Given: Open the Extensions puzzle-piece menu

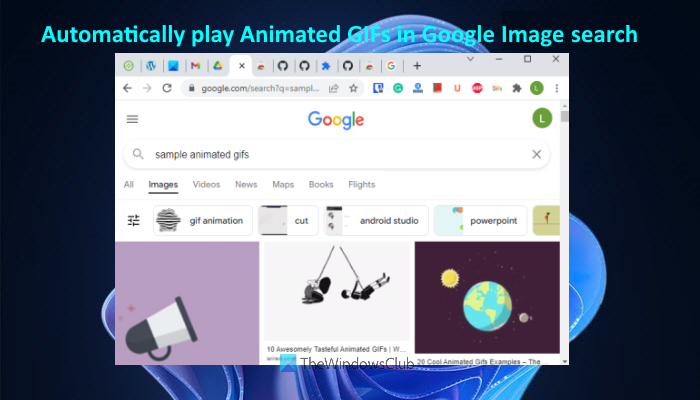Looking at the screenshot, I should point(517,88).
